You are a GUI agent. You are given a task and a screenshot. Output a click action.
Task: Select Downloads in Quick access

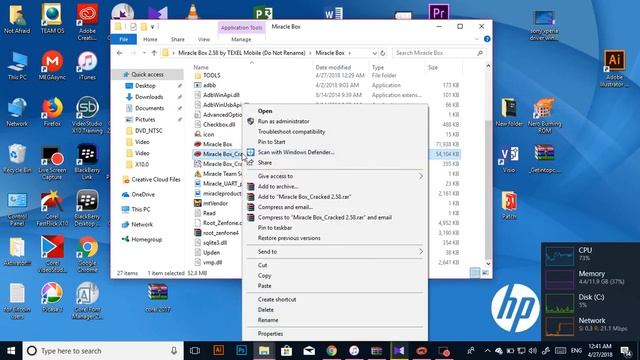pyautogui.click(x=149, y=97)
